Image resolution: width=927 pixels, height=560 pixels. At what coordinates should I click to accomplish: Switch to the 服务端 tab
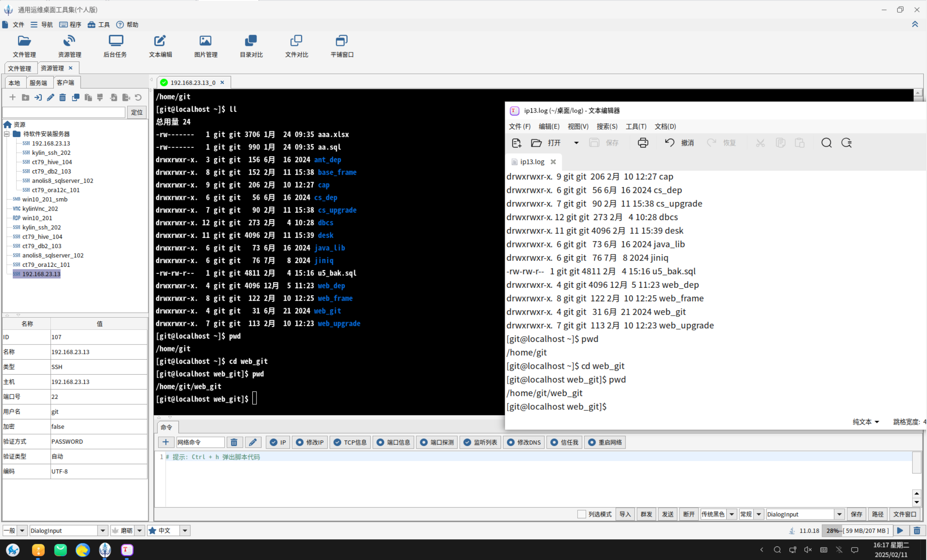click(38, 83)
